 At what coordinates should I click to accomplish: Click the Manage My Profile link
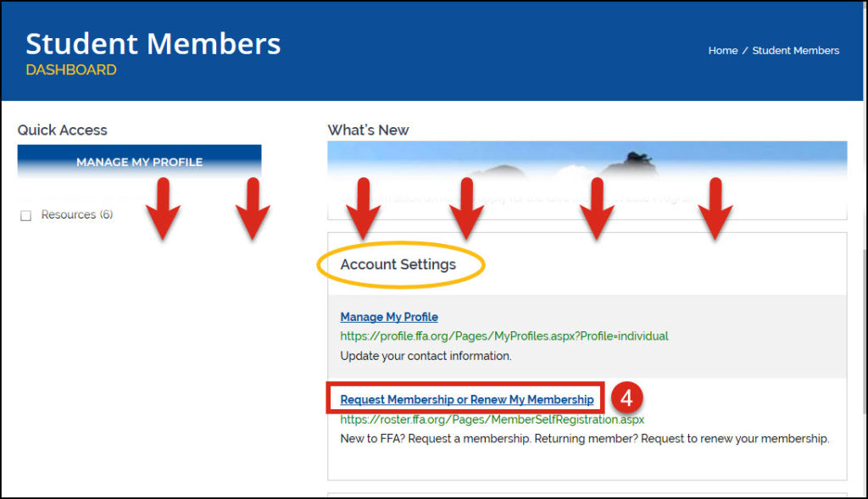click(388, 316)
